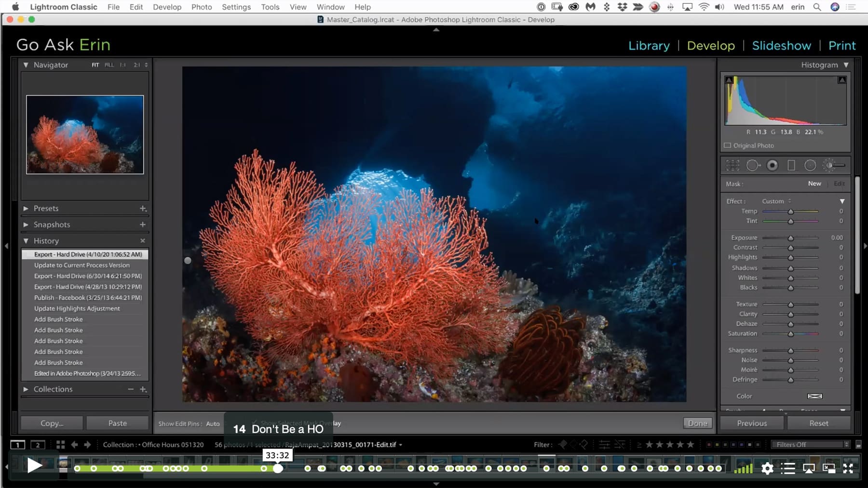
Task: Go forward with the filmstrip right arrow
Action: pos(87,445)
